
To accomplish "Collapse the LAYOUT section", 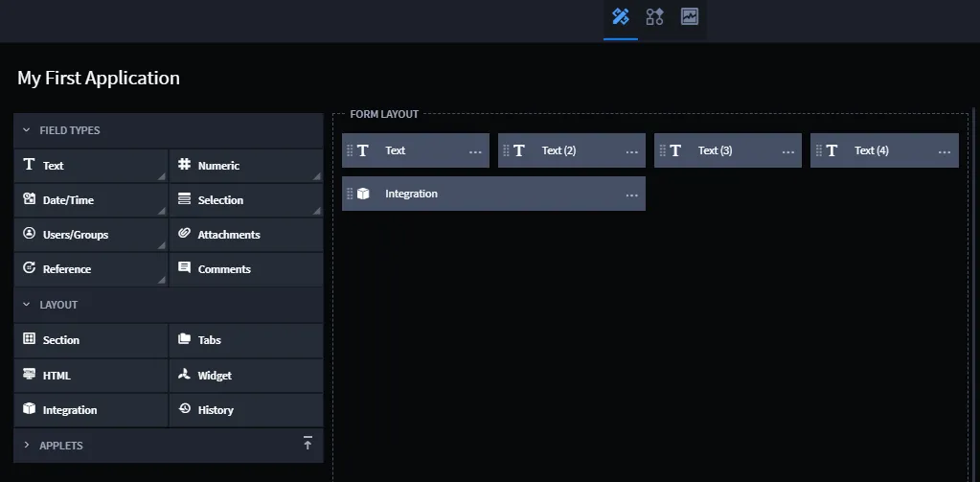I will point(26,305).
